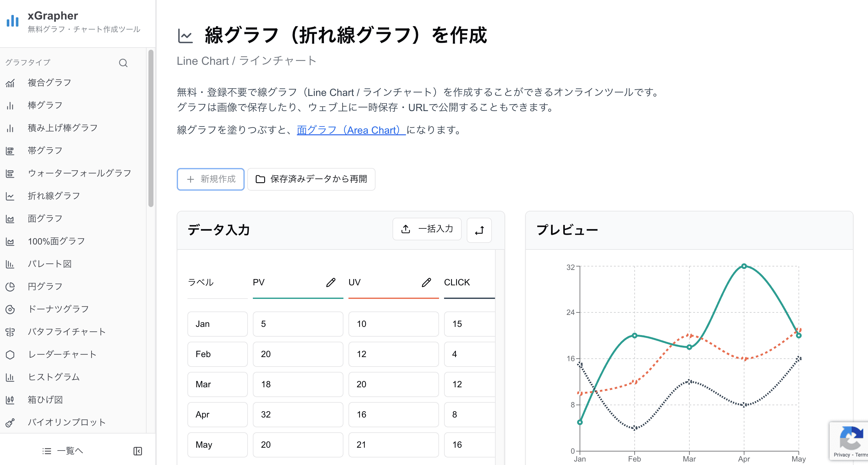Viewport: 868px width, 465px height.
Task: Open the chart type search icon
Action: (x=123, y=63)
